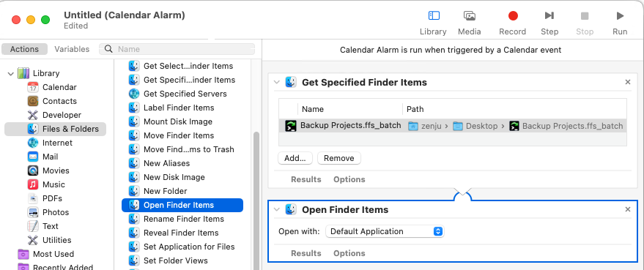Click the magnifying glass search icon
Screen dimensions: 644x270
coord(109,49)
